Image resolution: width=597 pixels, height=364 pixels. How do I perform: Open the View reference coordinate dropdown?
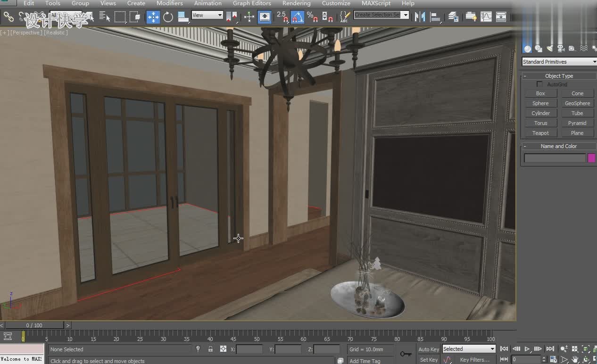pyautogui.click(x=207, y=15)
